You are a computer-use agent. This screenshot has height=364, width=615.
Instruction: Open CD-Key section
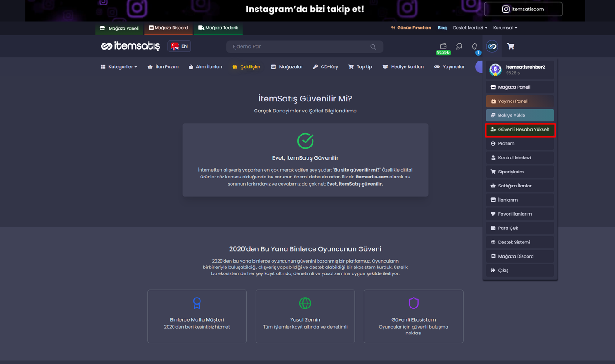point(326,67)
